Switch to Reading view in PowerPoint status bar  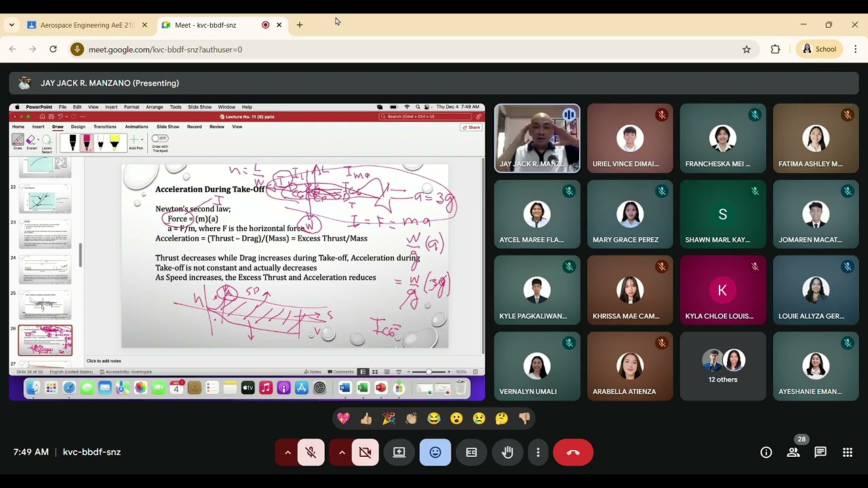tap(387, 371)
